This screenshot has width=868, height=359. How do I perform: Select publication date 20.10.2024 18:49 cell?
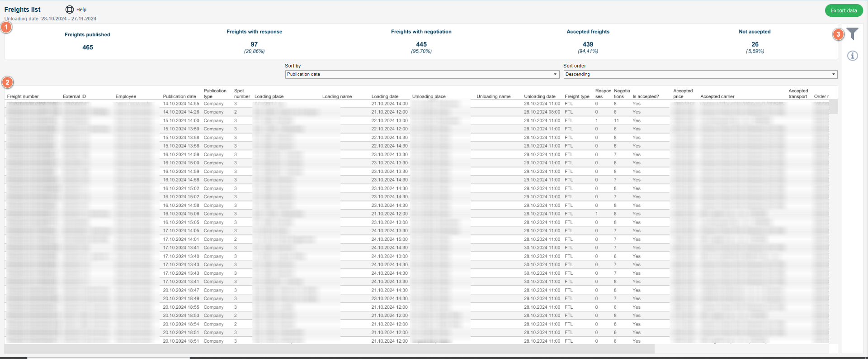point(181,298)
